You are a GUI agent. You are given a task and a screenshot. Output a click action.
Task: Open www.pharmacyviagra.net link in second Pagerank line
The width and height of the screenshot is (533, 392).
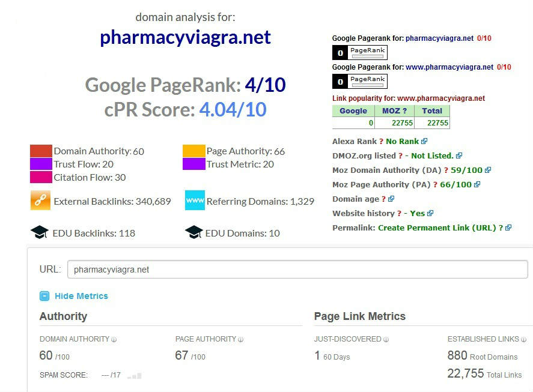[x=449, y=67]
